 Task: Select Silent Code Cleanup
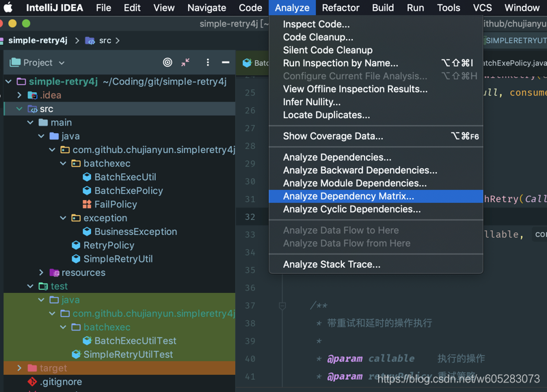point(375,50)
